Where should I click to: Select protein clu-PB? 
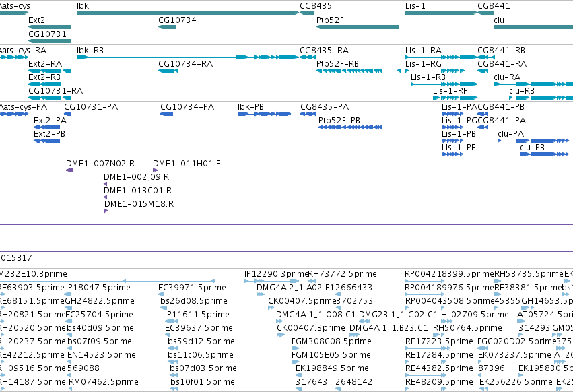(532, 148)
